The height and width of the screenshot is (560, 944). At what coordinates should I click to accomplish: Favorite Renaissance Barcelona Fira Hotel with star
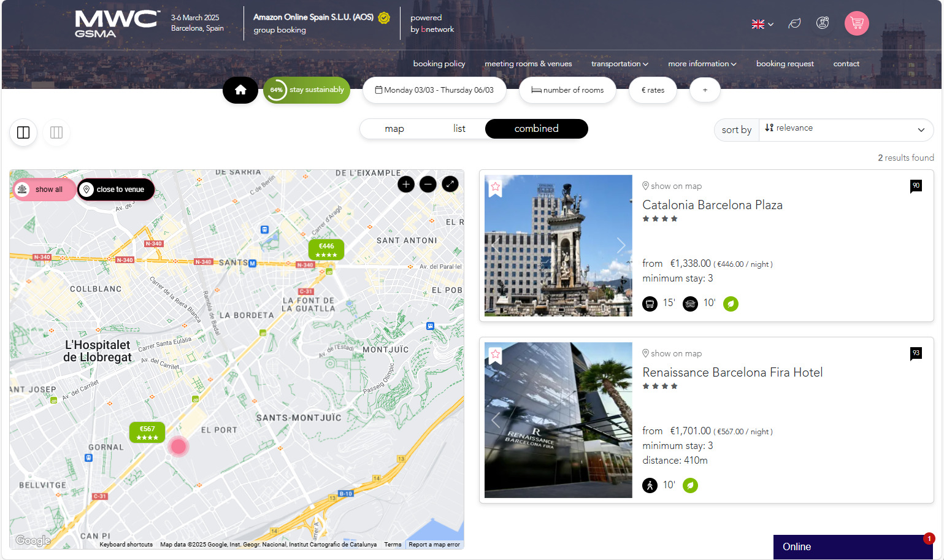point(496,355)
